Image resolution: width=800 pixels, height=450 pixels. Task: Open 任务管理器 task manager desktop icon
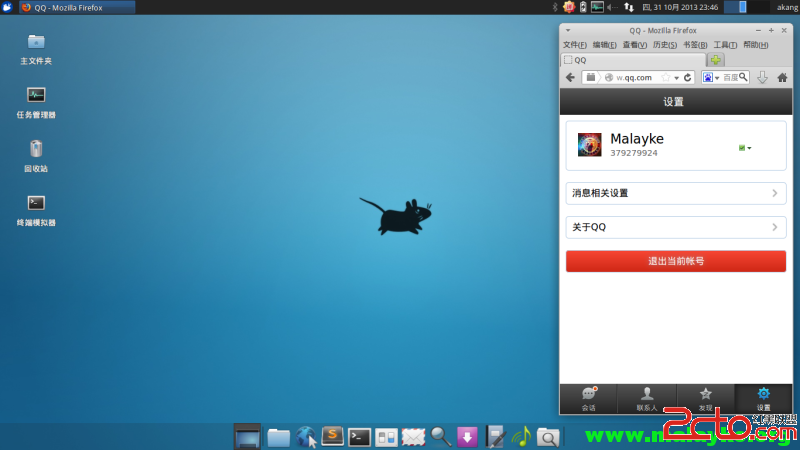click(x=36, y=95)
